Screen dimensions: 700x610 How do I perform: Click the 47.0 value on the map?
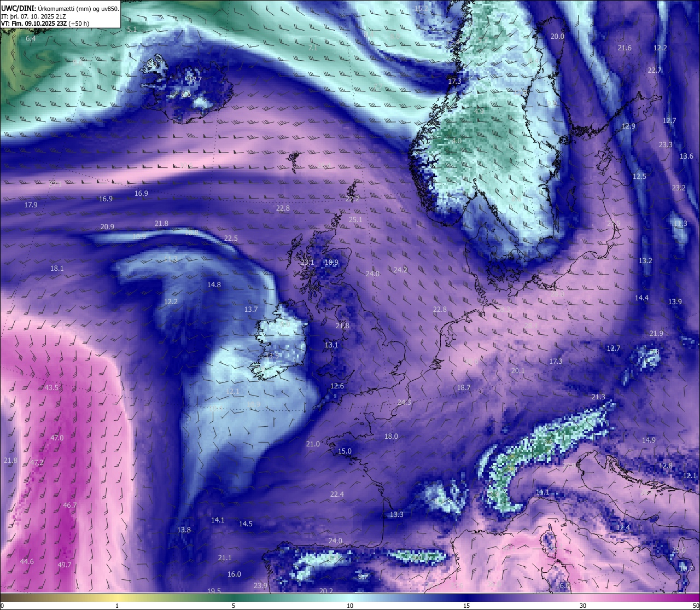coord(57,438)
